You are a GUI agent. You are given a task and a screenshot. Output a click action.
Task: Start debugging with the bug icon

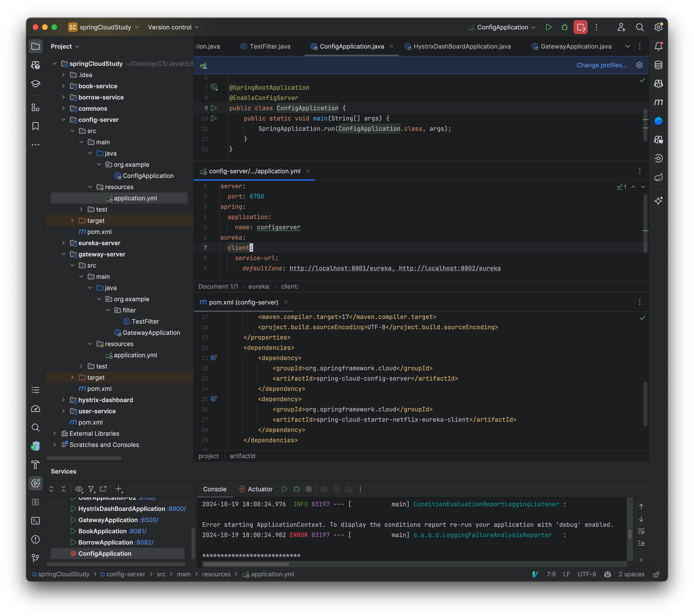(564, 27)
